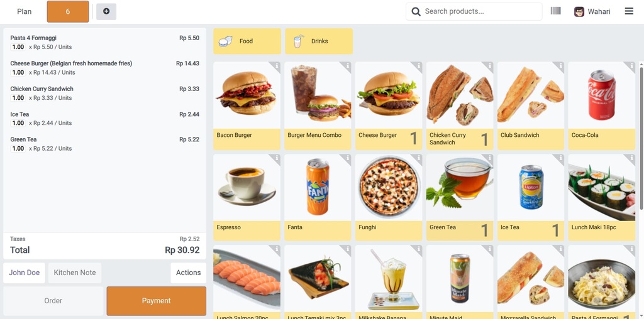Click the plus icon to add new order

click(106, 11)
